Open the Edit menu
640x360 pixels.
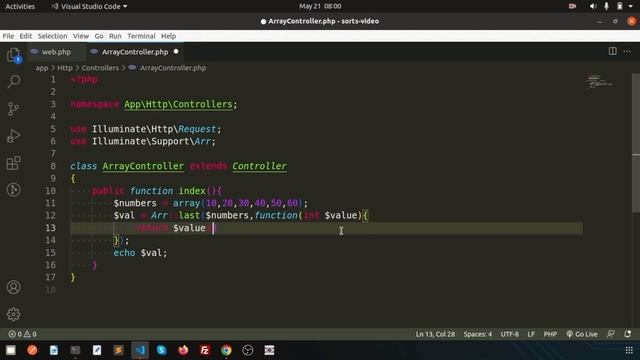26,36
